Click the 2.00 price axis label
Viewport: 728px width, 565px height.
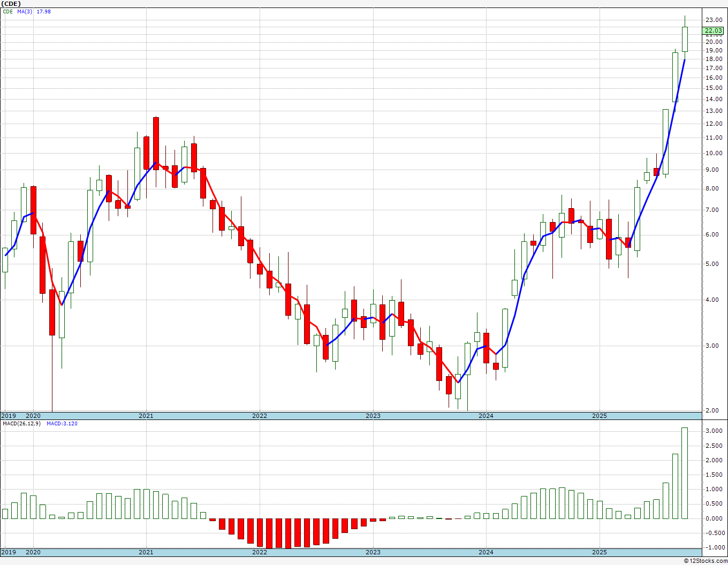click(714, 410)
